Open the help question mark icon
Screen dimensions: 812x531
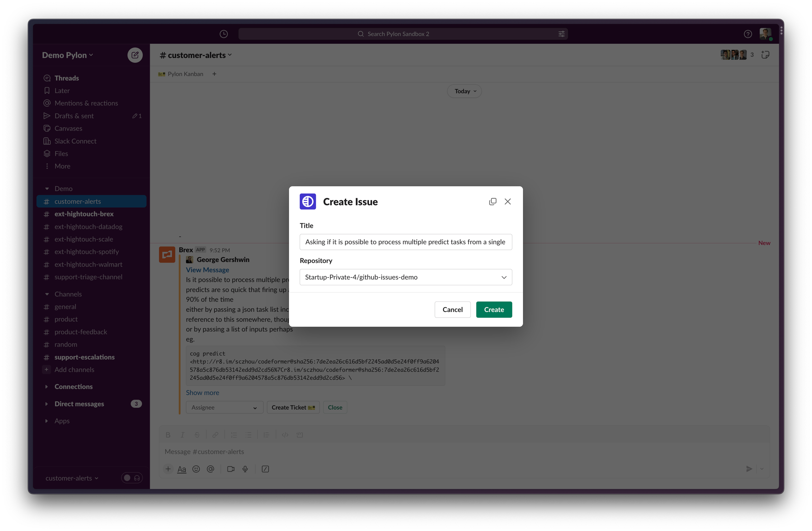tap(748, 34)
